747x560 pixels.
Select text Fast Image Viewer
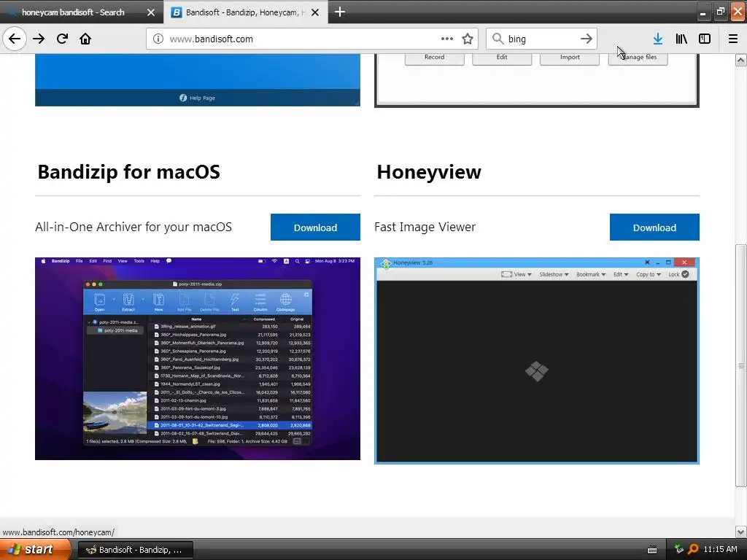click(425, 227)
